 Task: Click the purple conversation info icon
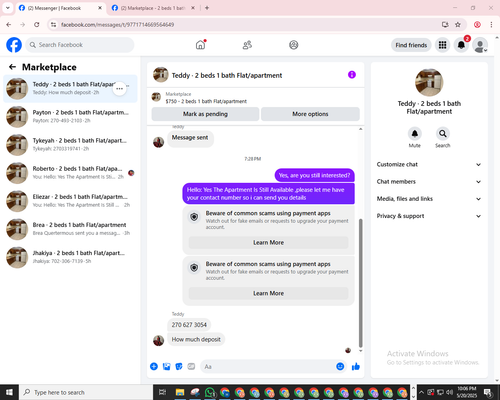[x=352, y=75]
